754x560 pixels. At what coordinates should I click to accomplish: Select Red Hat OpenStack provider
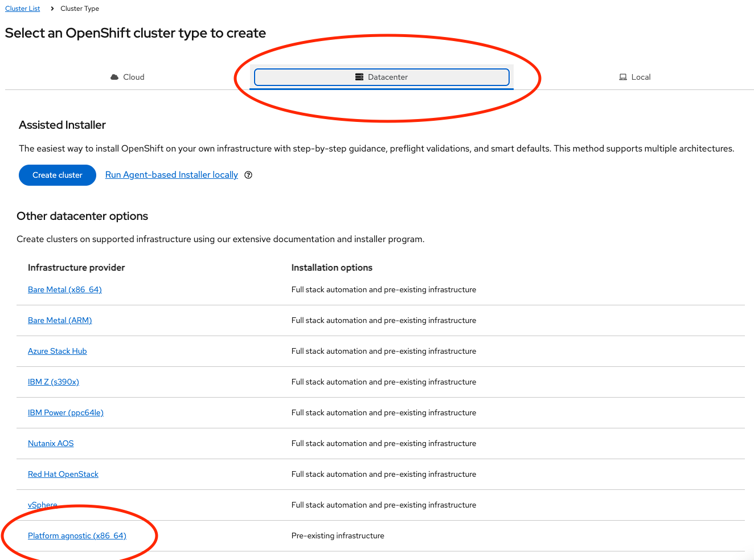63,474
